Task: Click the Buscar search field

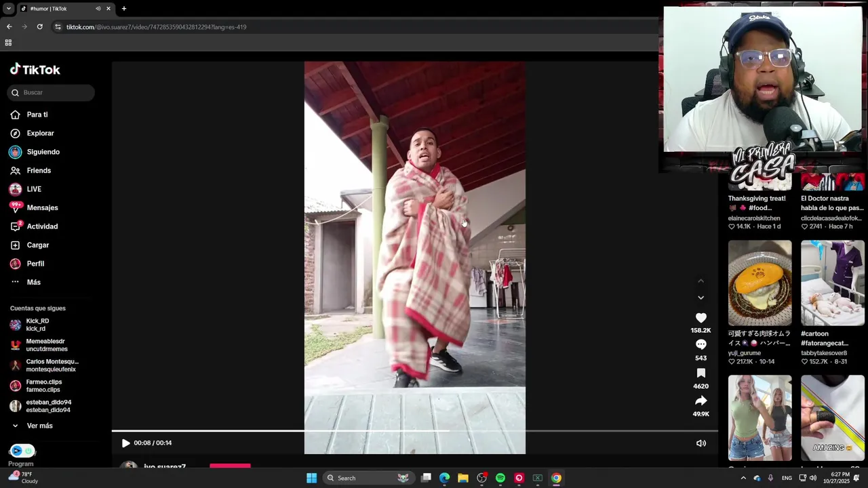Action: [x=51, y=93]
